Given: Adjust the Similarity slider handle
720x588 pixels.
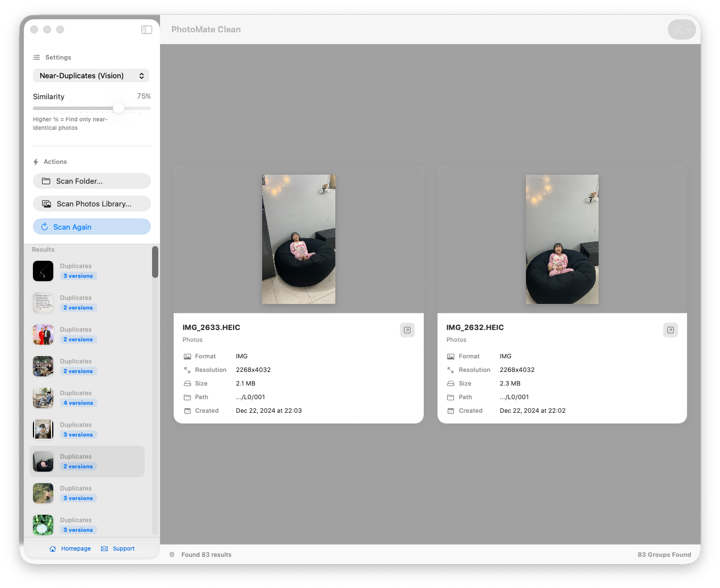Looking at the screenshot, I should pyautogui.click(x=119, y=108).
